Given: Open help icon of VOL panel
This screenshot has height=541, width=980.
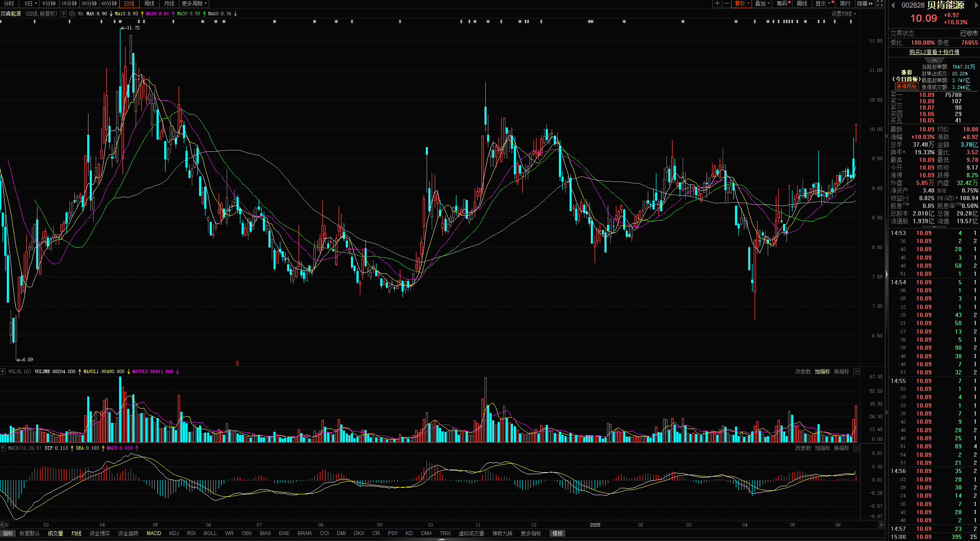Looking at the screenshot, I should 3,371.
